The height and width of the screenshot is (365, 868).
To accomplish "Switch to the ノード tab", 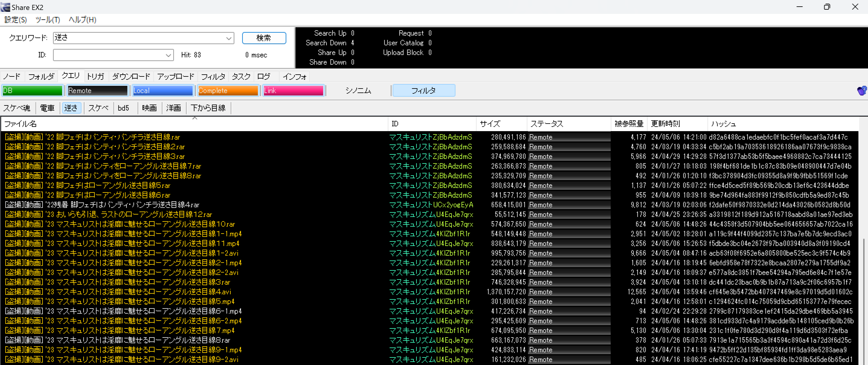I will pos(12,76).
